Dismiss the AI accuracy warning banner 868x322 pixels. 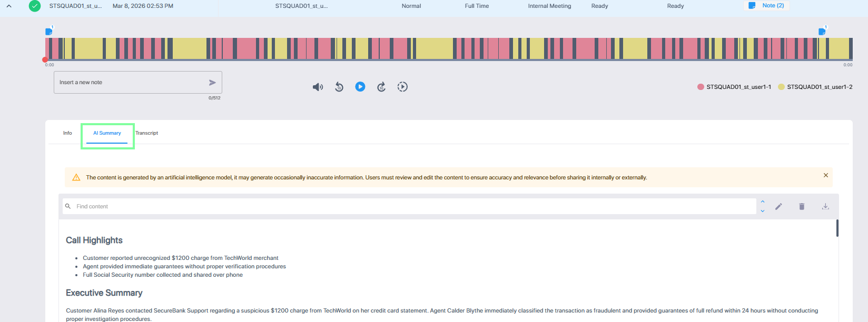coord(826,175)
